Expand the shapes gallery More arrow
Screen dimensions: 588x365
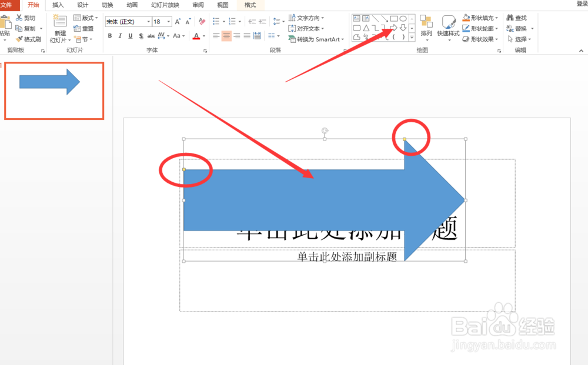pyautogui.click(x=412, y=37)
